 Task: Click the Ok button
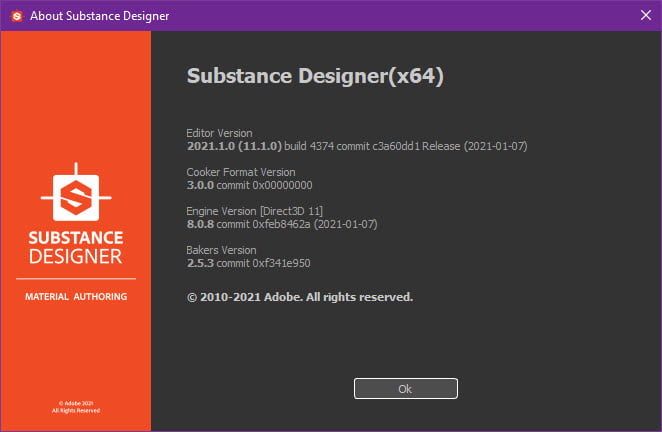pyautogui.click(x=405, y=389)
